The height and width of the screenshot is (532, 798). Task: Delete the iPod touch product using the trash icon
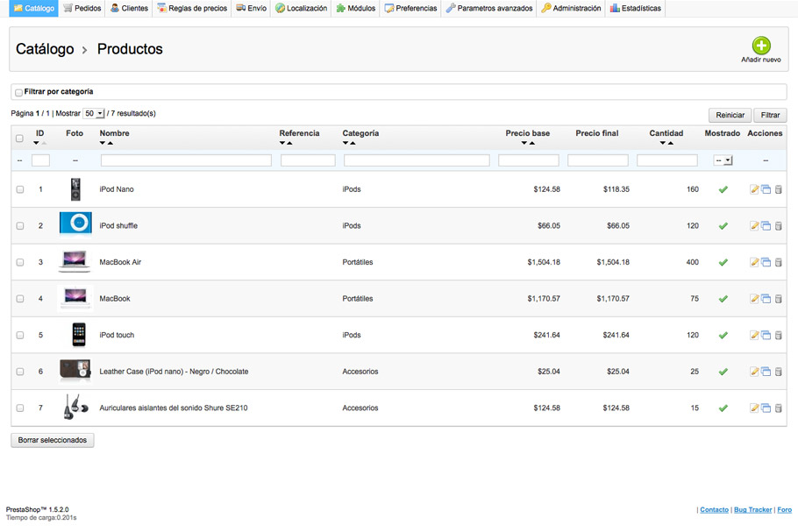(778, 336)
